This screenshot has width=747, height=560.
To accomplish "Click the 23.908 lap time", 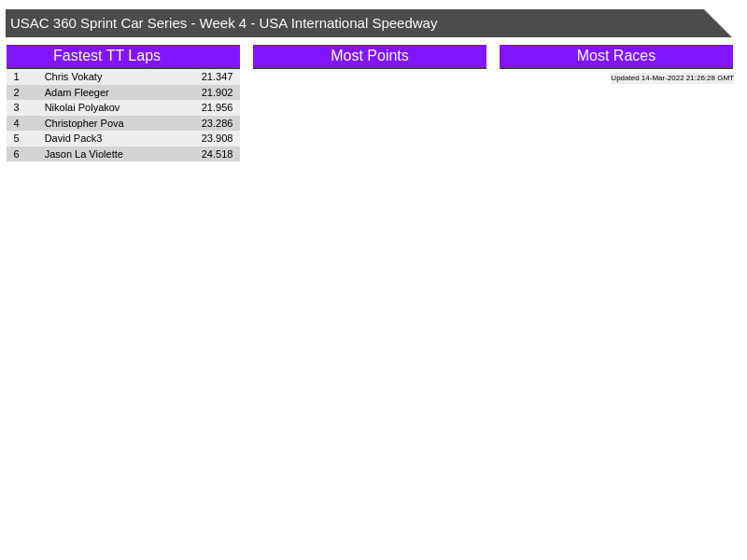I will pyautogui.click(x=217, y=138).
